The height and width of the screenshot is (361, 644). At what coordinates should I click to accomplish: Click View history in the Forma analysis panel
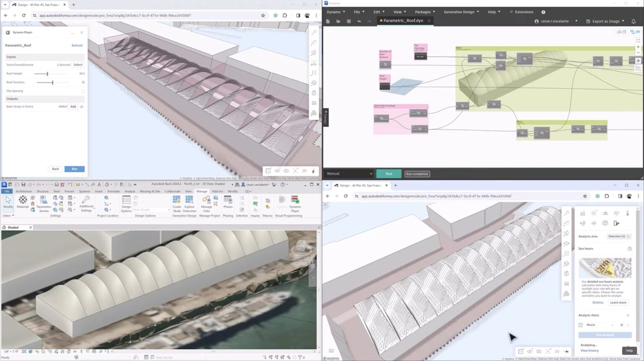[589, 351]
